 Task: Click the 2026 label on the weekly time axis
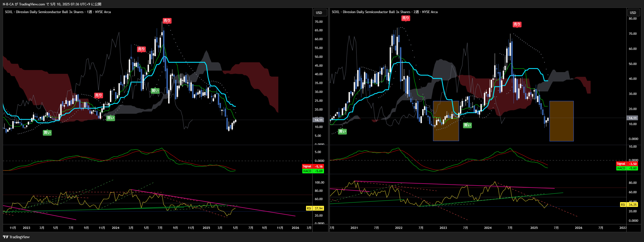295,228
